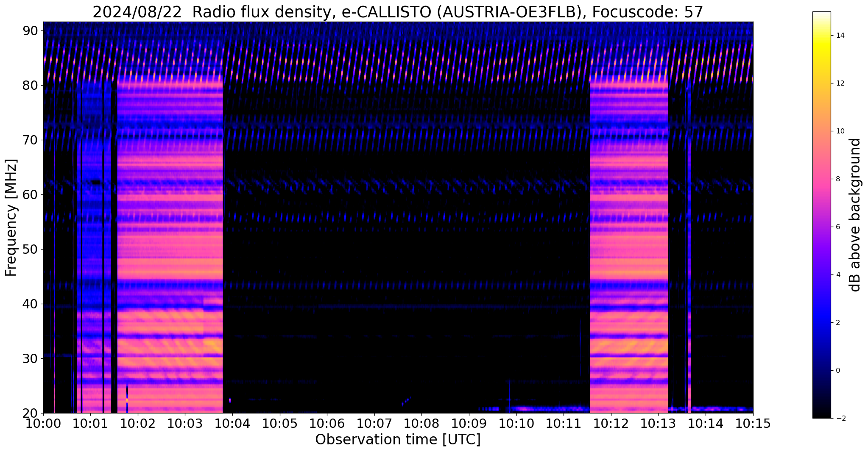Click the 60 MHz frequency tick label
The image size is (868, 452).
click(x=31, y=195)
